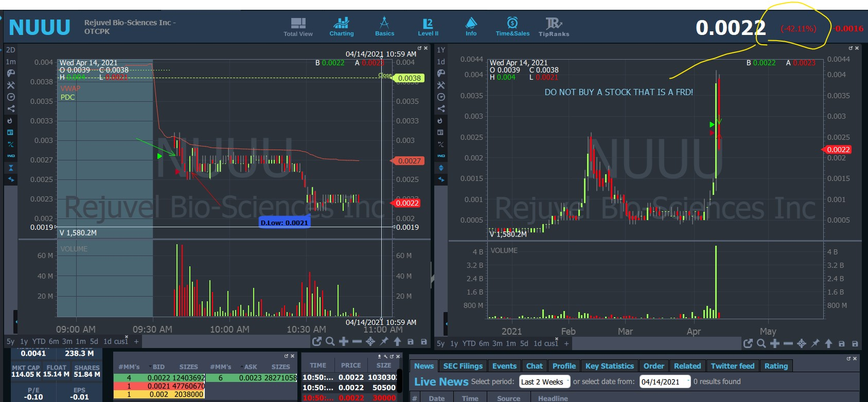
Task: Toggle the H/L markers on the intraday chart
Action: click(11, 144)
